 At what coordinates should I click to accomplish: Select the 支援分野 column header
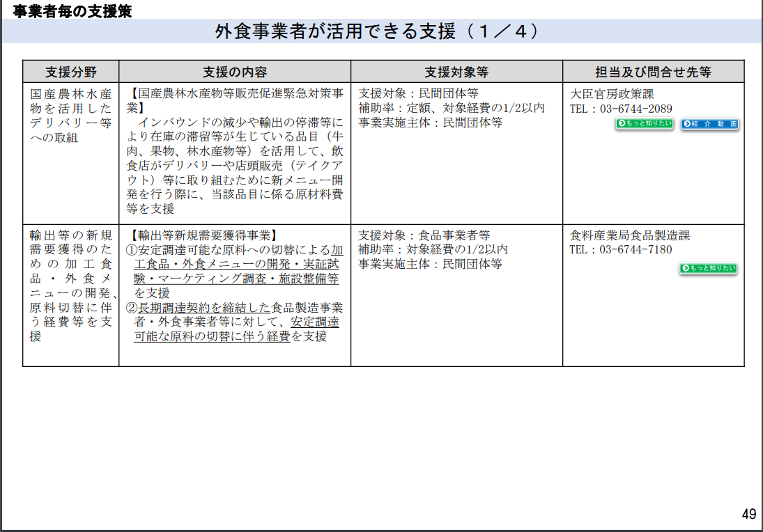point(71,72)
